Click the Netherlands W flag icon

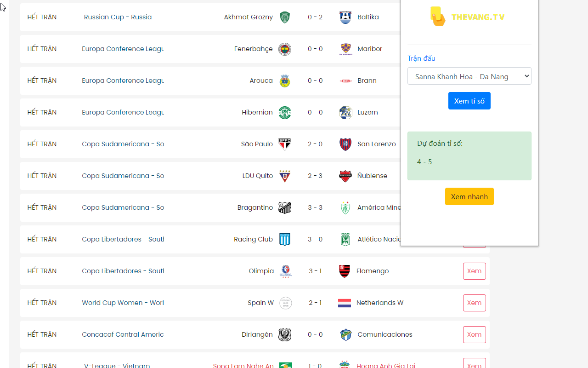tap(345, 303)
